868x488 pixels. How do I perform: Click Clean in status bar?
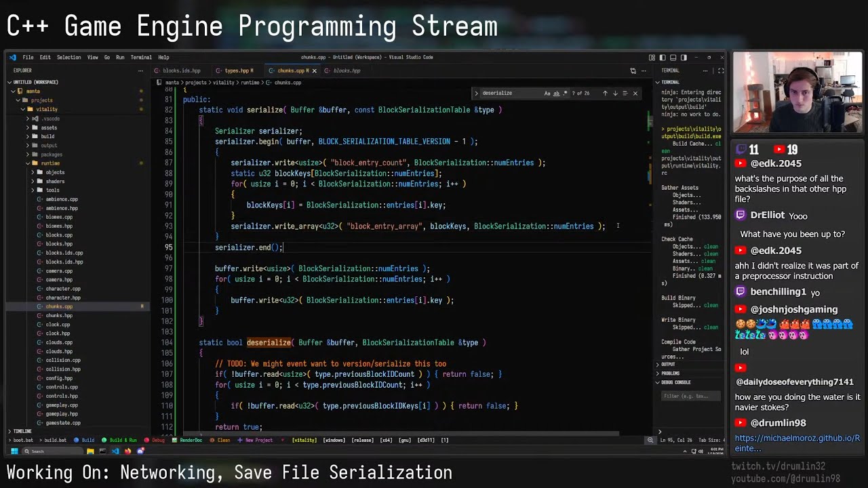(x=220, y=440)
